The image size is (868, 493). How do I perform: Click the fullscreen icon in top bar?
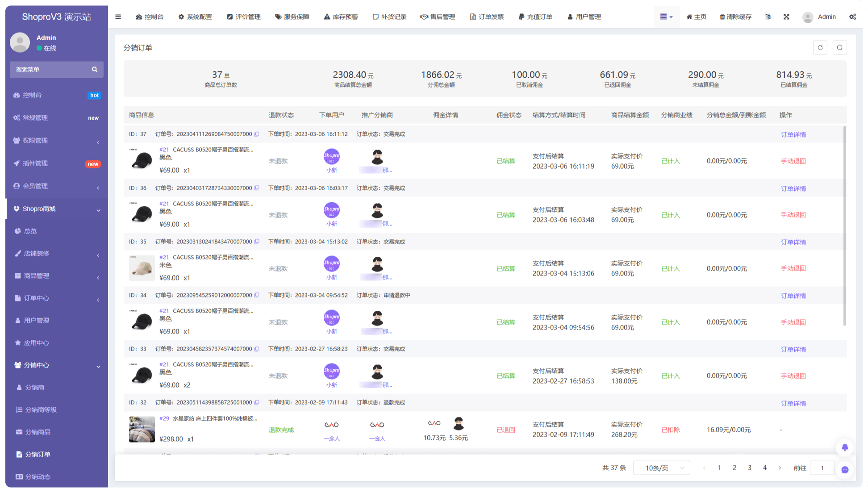click(x=786, y=17)
